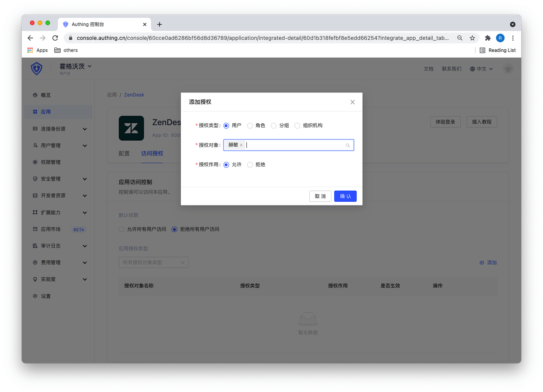This screenshot has width=543, height=392.
Task: Select 分组 radio option
Action: [x=274, y=125]
